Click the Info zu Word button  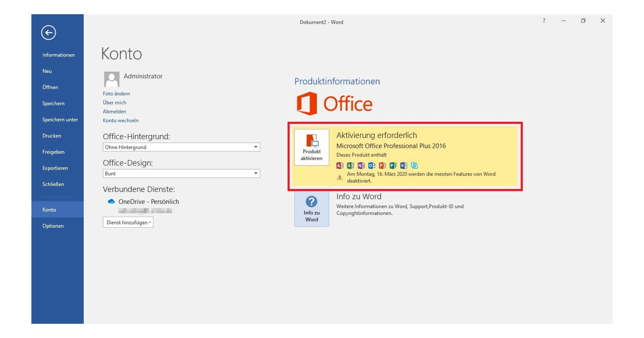pyautogui.click(x=312, y=209)
